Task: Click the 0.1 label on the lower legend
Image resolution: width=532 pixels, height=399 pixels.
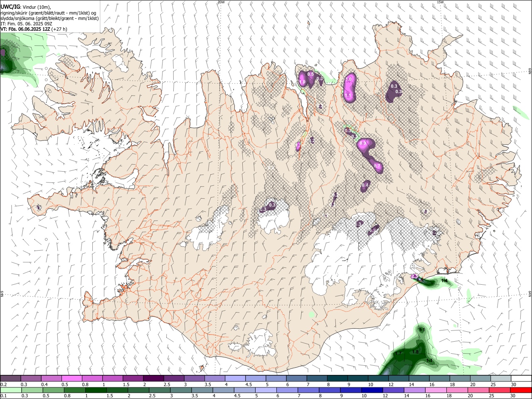Action: [3, 396]
